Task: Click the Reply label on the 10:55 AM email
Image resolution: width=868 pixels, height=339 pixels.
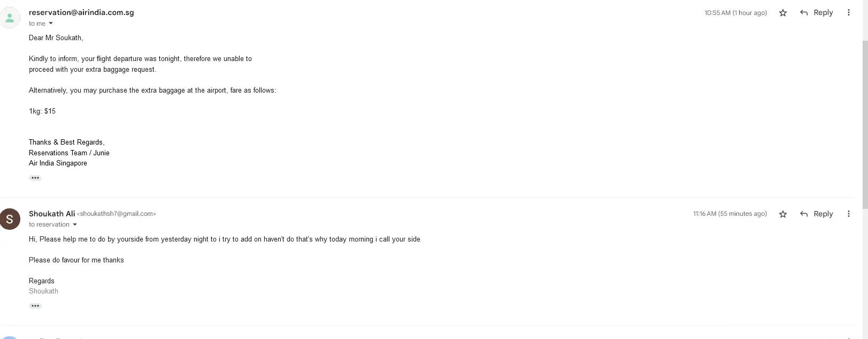Action: (823, 13)
